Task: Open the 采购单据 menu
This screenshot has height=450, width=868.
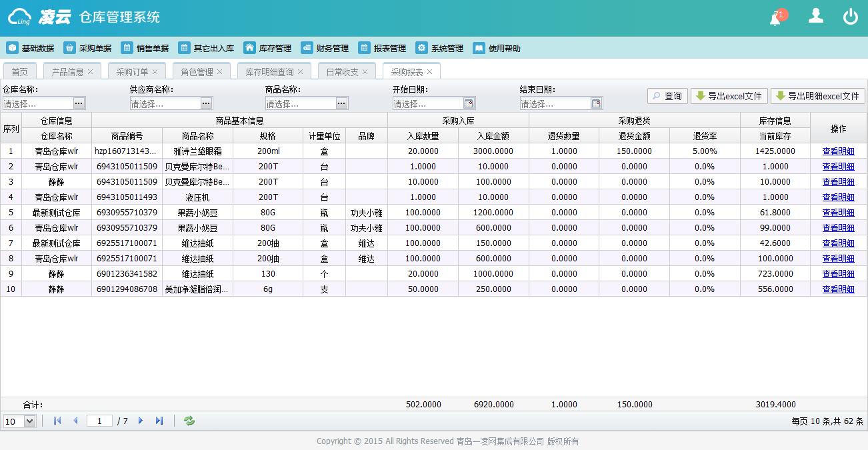Action: (88, 48)
